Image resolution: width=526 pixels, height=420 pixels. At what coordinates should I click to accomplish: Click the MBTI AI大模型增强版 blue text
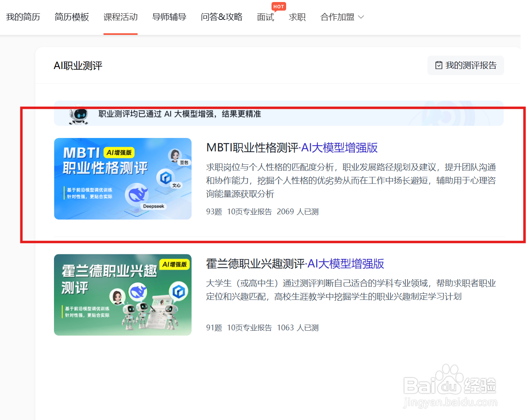[x=339, y=147]
